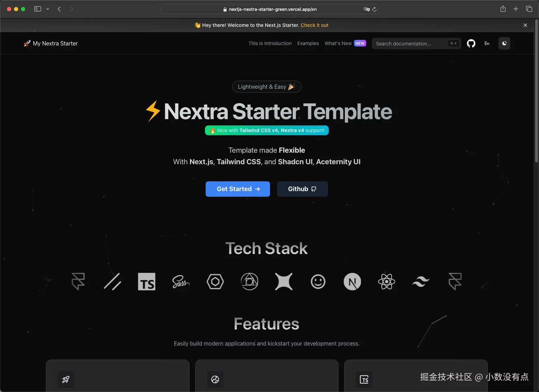Image resolution: width=539 pixels, height=392 pixels.
Task: Reload the current page
Action: coord(374,9)
